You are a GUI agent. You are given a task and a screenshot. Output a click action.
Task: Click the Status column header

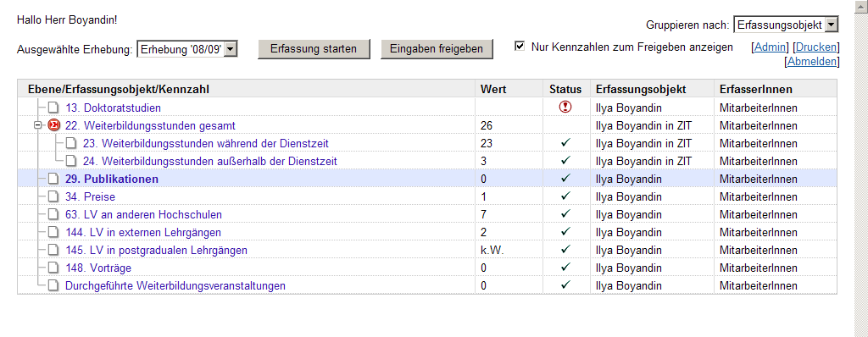tap(565, 89)
